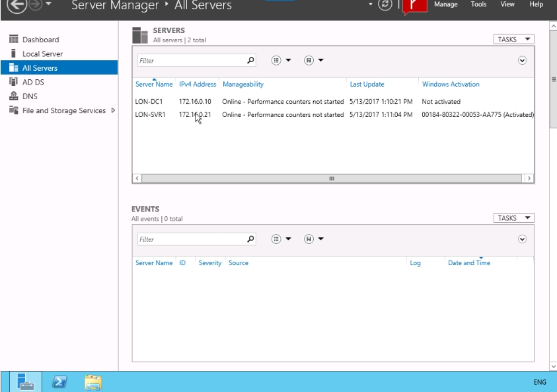
Task: Click the Dashboard grid icon
Action: coord(13,39)
